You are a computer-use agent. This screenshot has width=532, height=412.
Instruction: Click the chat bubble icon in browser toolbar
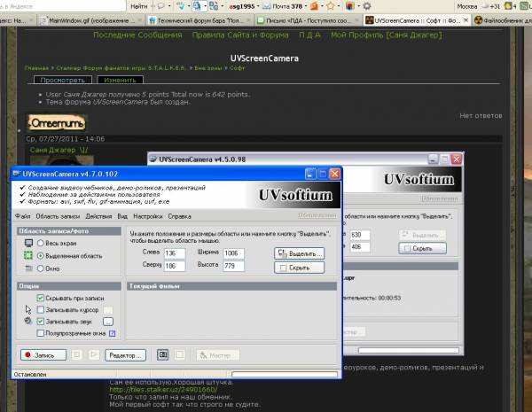(x=161, y=6)
